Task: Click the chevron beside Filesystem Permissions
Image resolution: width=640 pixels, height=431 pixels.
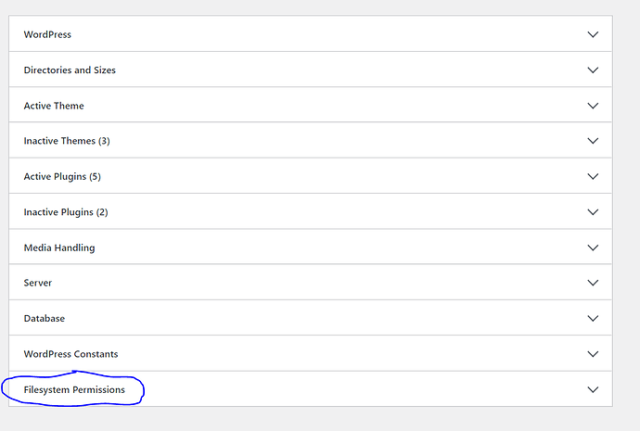Action: pyautogui.click(x=593, y=389)
